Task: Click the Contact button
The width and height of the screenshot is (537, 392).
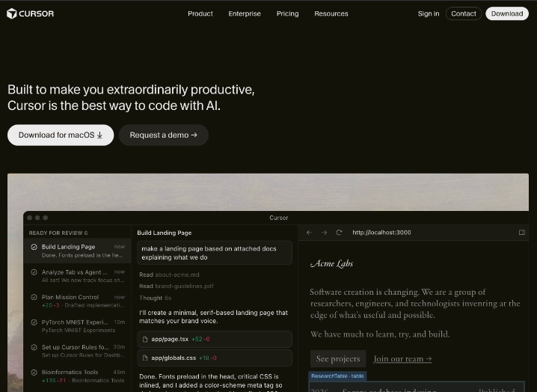Action: tap(464, 13)
